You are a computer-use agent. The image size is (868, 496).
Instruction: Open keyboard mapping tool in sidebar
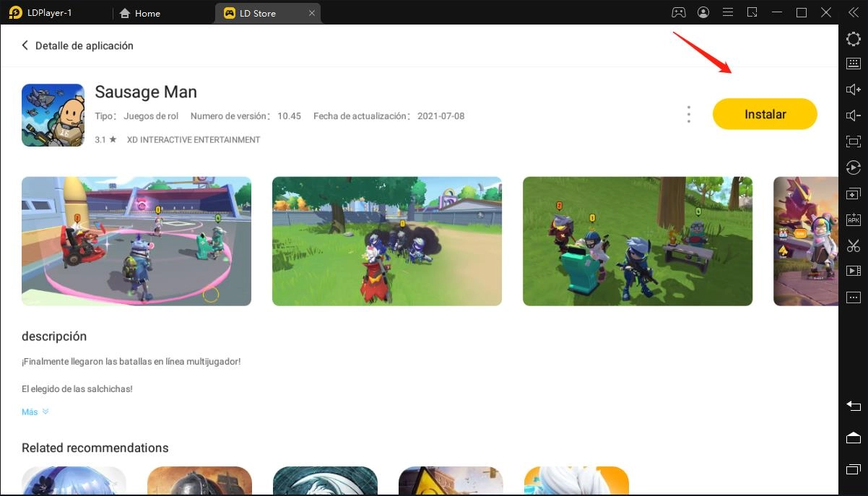point(853,64)
